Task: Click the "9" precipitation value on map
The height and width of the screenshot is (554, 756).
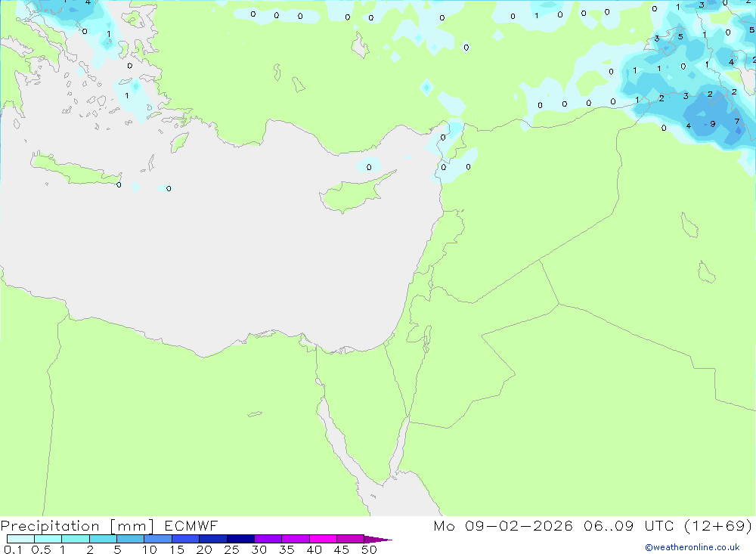Action: (713, 124)
